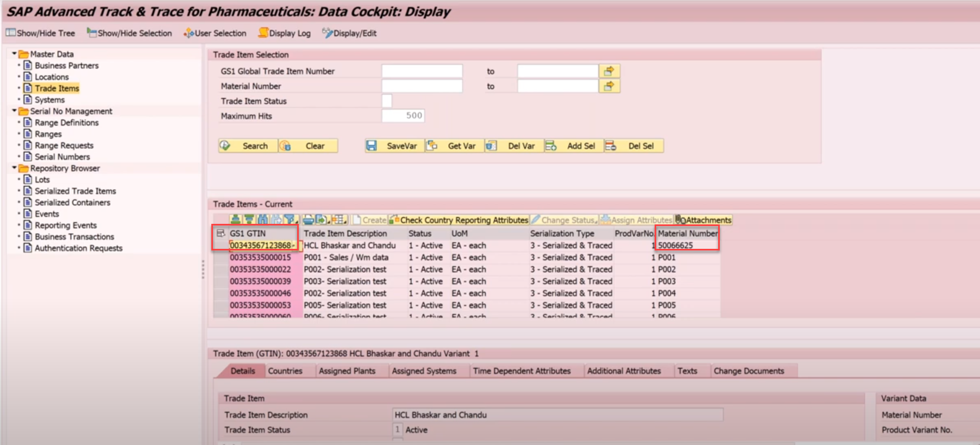
Task: Click the Clear button
Action: click(308, 146)
